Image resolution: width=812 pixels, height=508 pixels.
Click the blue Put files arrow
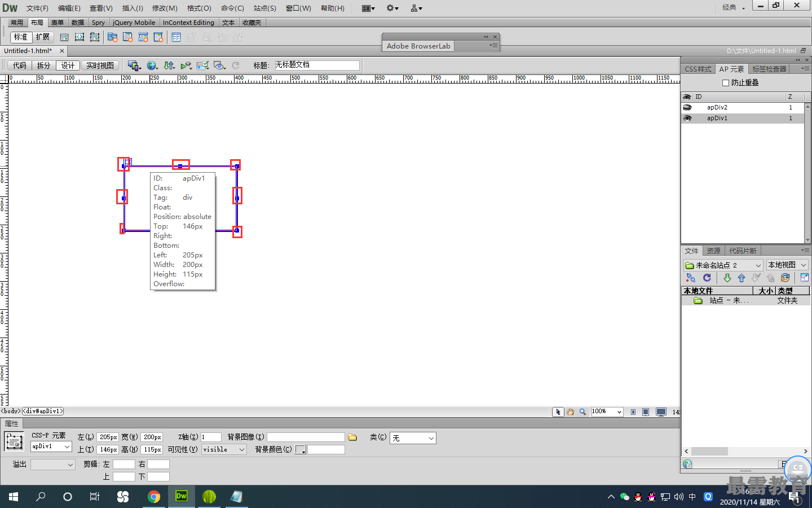(742, 278)
